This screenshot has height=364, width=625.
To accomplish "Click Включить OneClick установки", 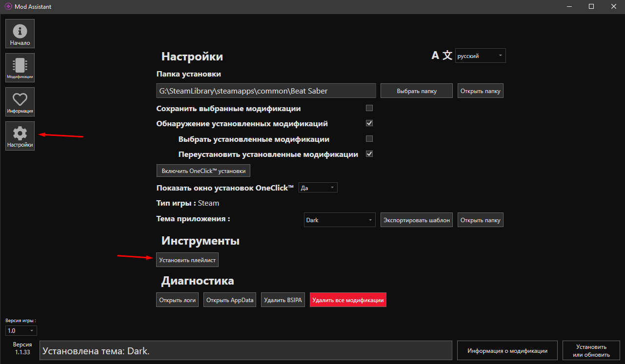I will [x=203, y=171].
